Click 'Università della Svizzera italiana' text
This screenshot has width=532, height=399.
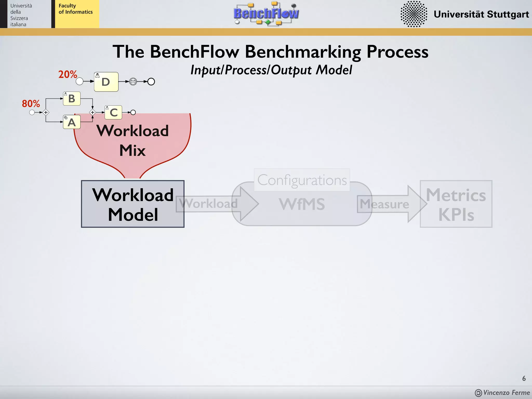click(x=21, y=15)
